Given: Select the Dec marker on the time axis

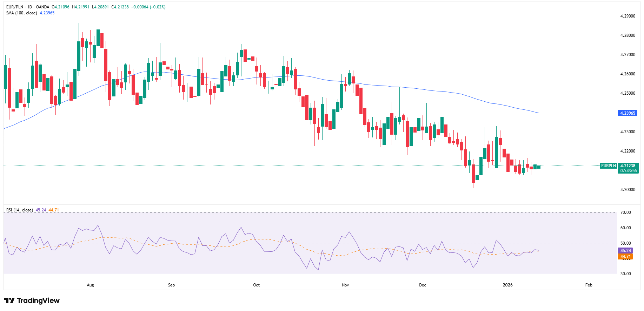Looking at the screenshot, I should tap(423, 285).
